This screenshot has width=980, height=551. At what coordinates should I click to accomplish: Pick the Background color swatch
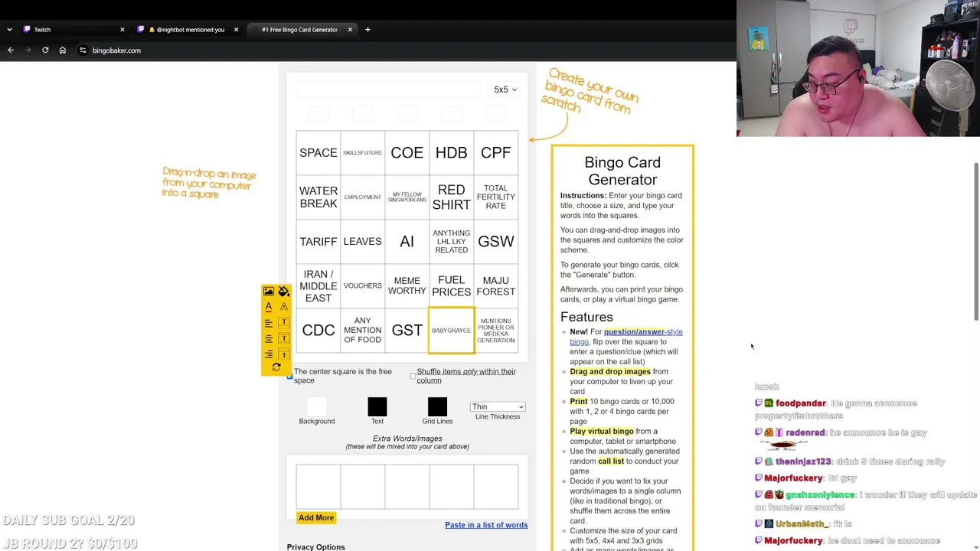point(317,407)
